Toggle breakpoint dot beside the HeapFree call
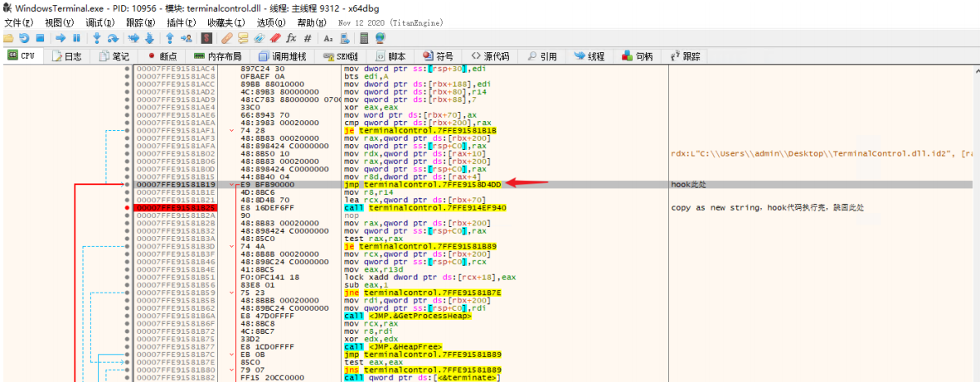 click(x=127, y=346)
